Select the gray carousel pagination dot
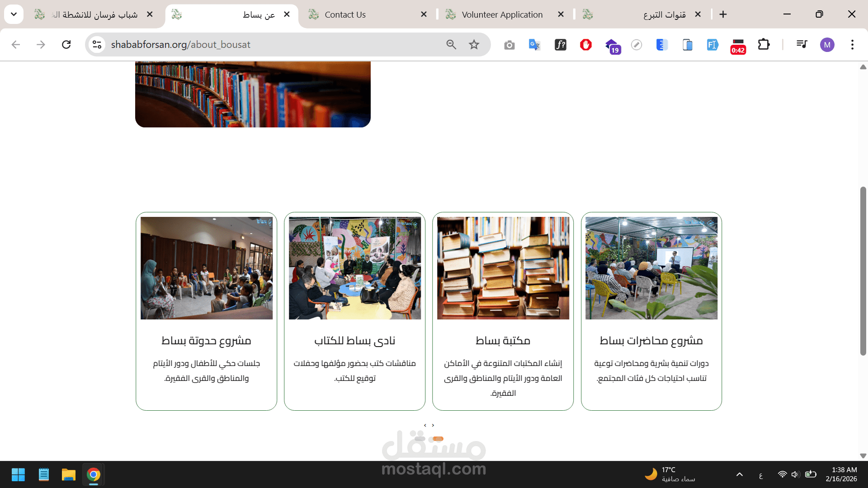Screen dimensions: 868x488 pos(420,439)
